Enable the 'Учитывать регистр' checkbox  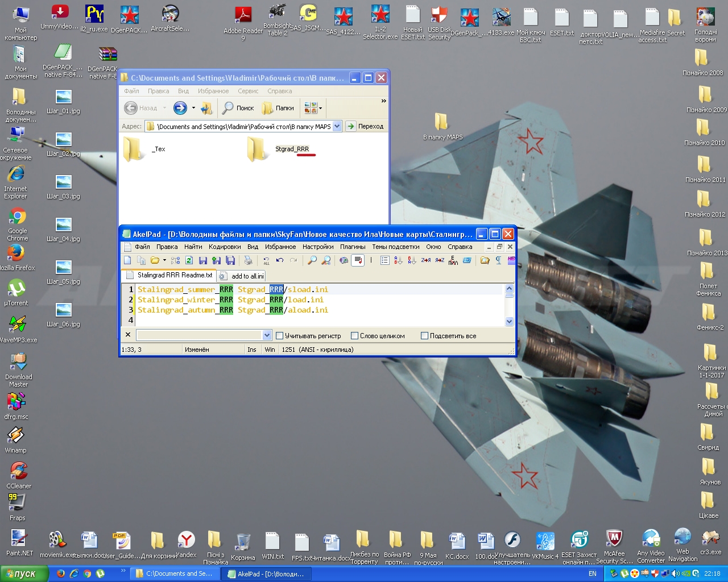coord(279,336)
